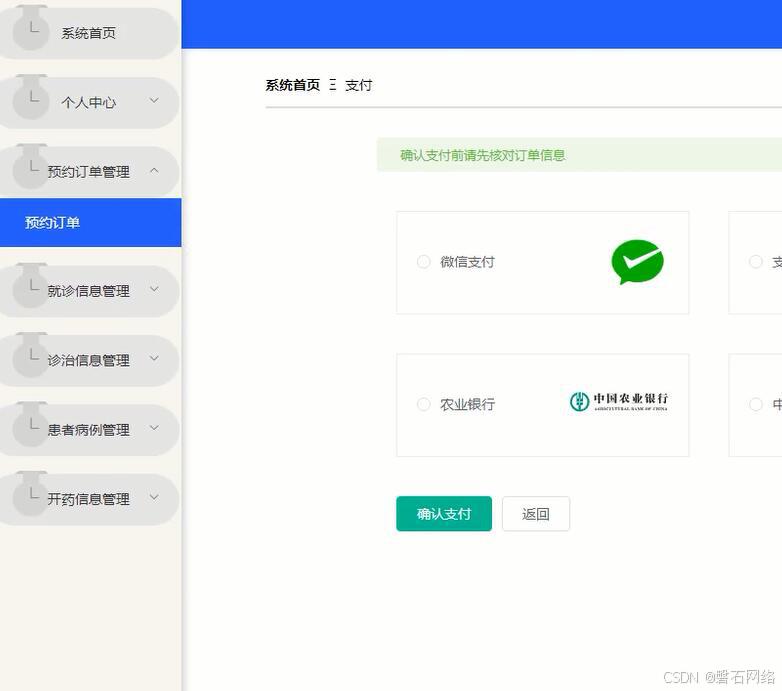Select the cut-off 中 bank radio button
Image resolution: width=782 pixels, height=691 pixels.
[x=756, y=404]
